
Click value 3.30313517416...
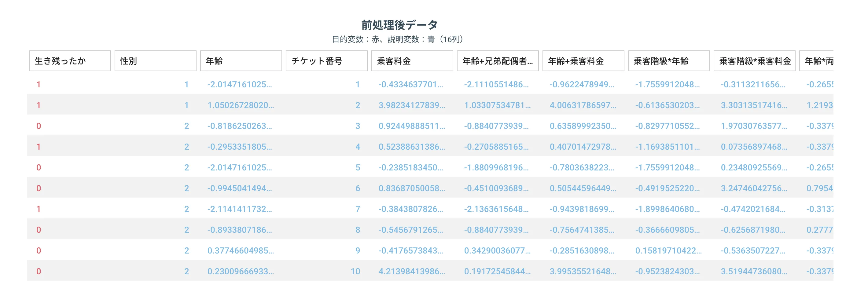pos(754,105)
